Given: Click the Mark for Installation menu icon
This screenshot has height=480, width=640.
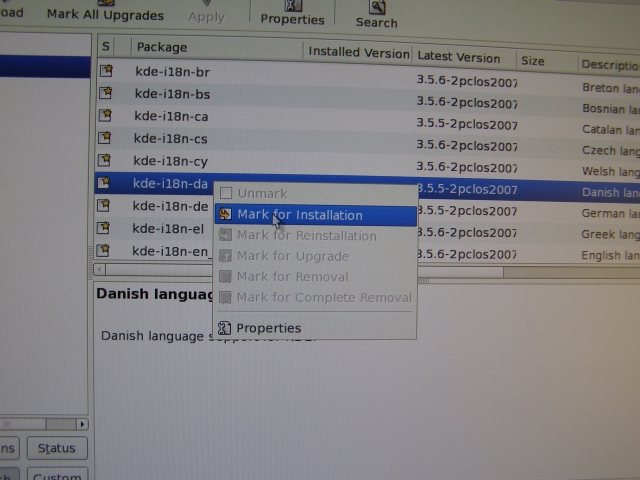Looking at the screenshot, I should coord(225,213).
